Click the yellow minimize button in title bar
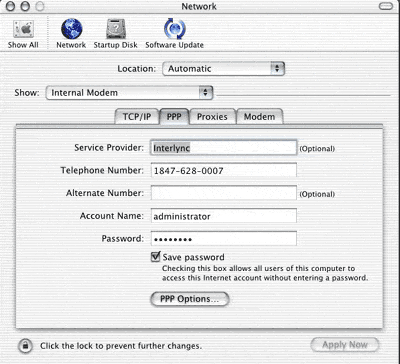This screenshot has width=400, height=364. click(25, 7)
